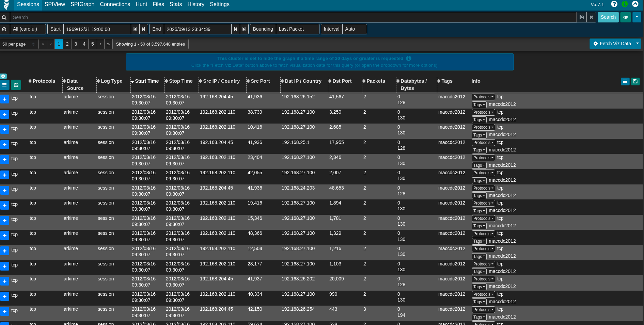Open Tags dropdown in the 192.168.25.1 row
This screenshot has height=325, width=644.
click(479, 150)
